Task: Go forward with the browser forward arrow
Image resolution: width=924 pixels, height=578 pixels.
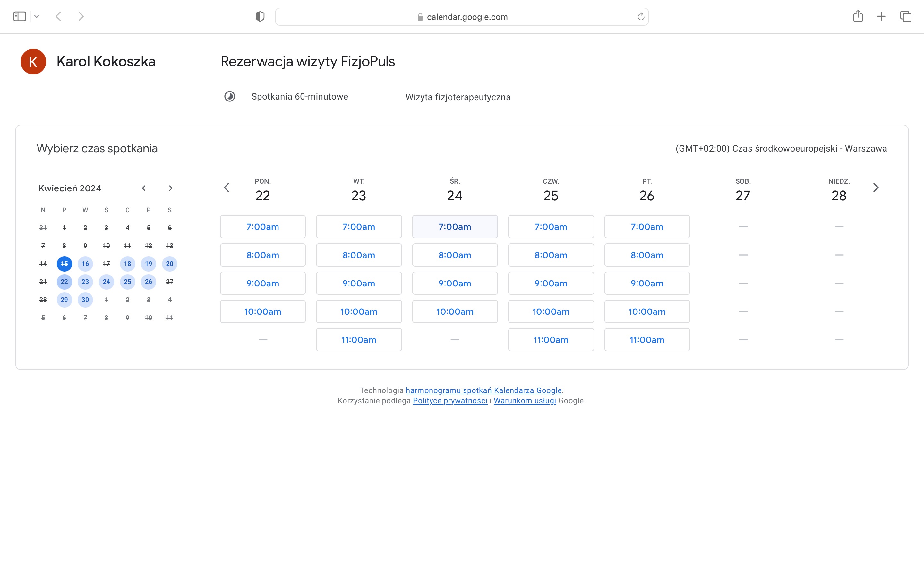Action: [x=81, y=16]
